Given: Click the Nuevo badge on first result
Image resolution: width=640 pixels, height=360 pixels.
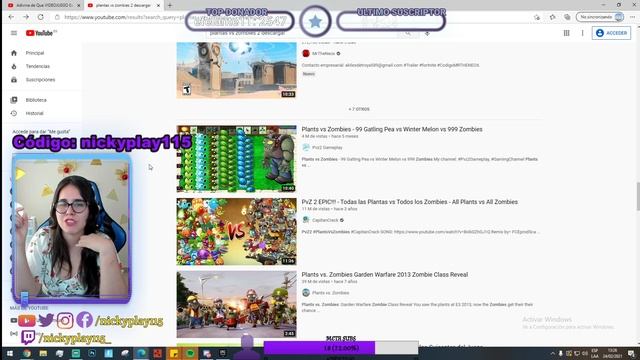Looking at the screenshot, I should click(x=309, y=74).
